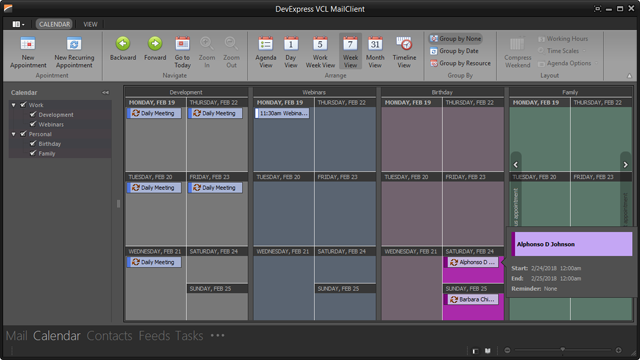
Task: Open Friday Daily Meeting appointment
Action: (x=215, y=188)
